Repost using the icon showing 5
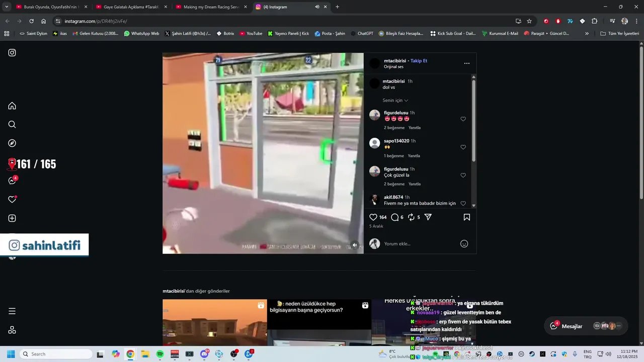The image size is (644, 362). pyautogui.click(x=411, y=217)
